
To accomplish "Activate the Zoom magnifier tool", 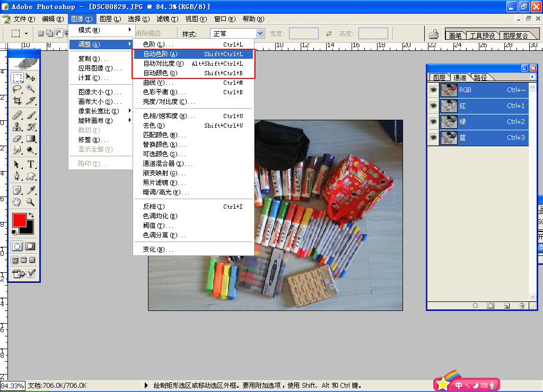I will [x=30, y=202].
